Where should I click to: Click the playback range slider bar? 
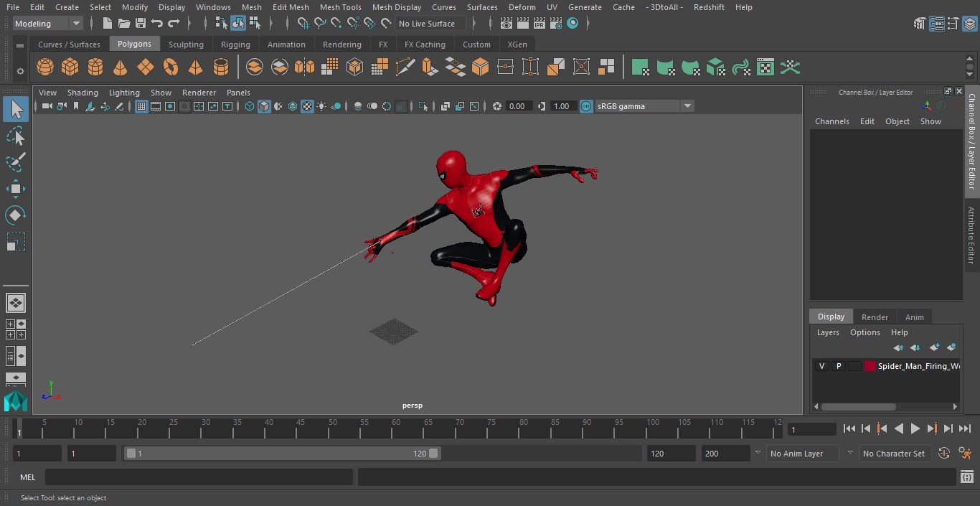point(283,454)
